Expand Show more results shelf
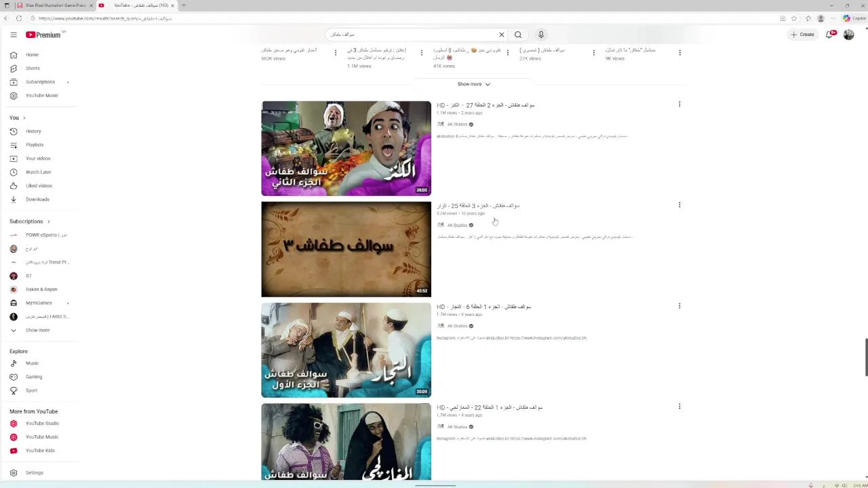 (473, 84)
